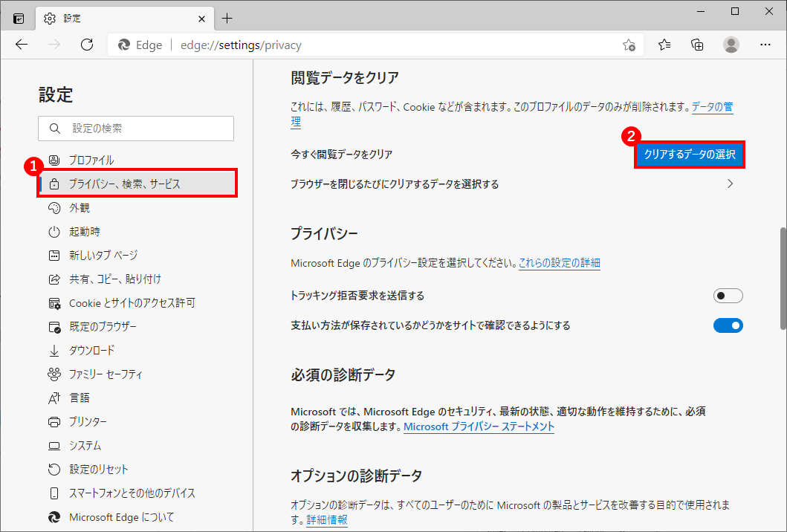Open ファミリー セーフティ settings
Screen dimensions: 787x532
(x=136, y=374)
